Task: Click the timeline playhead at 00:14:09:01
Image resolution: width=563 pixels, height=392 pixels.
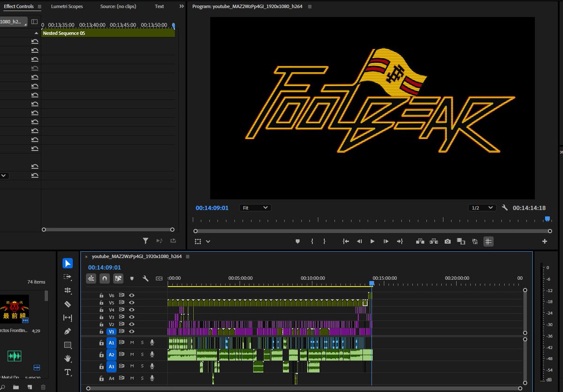Action: coord(372,283)
